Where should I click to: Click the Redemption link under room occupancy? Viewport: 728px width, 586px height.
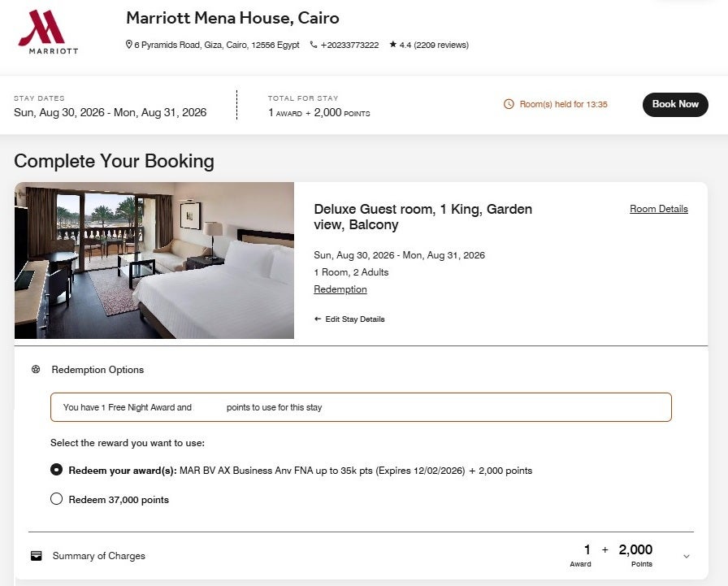tap(340, 289)
